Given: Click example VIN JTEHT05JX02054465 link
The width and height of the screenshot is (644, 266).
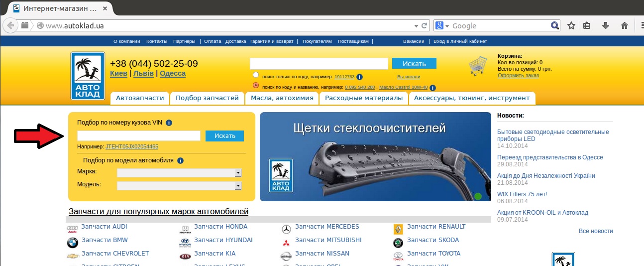Looking at the screenshot, I should (x=132, y=146).
